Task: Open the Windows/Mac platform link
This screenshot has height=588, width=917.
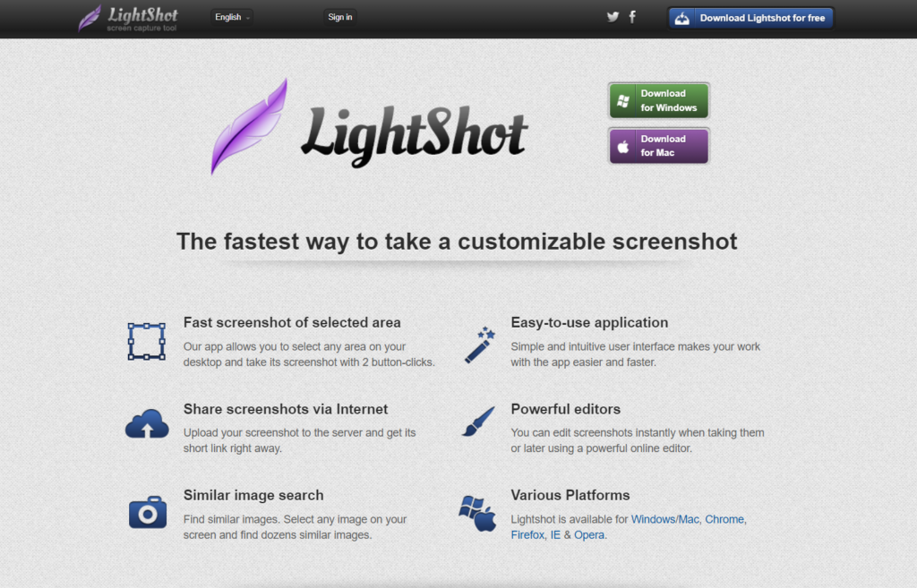Action: 665,519
